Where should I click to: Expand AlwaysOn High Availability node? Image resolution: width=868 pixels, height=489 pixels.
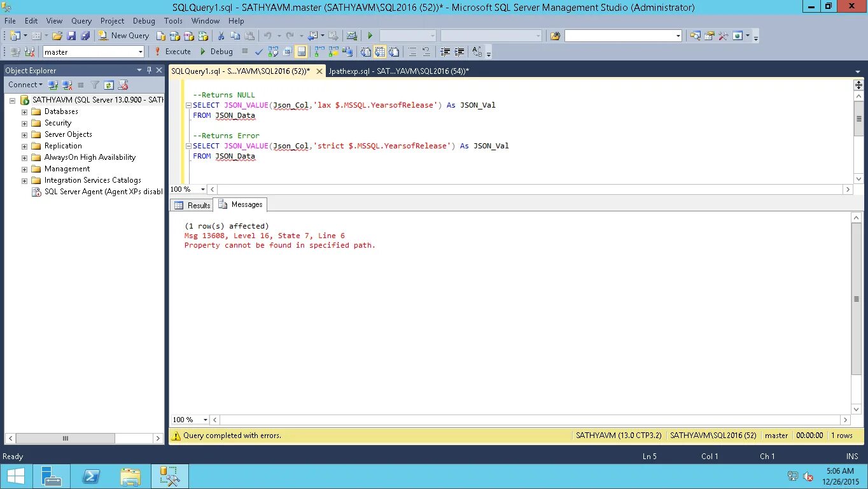click(24, 158)
